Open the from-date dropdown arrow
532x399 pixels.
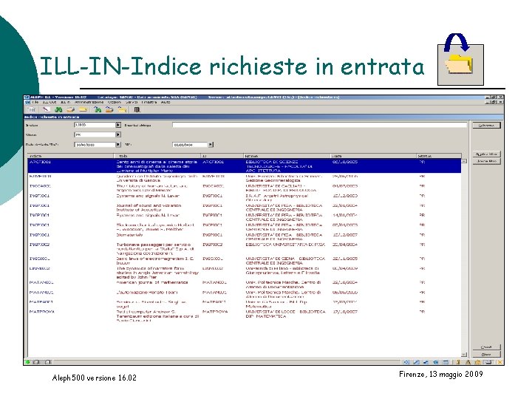[x=118, y=145]
